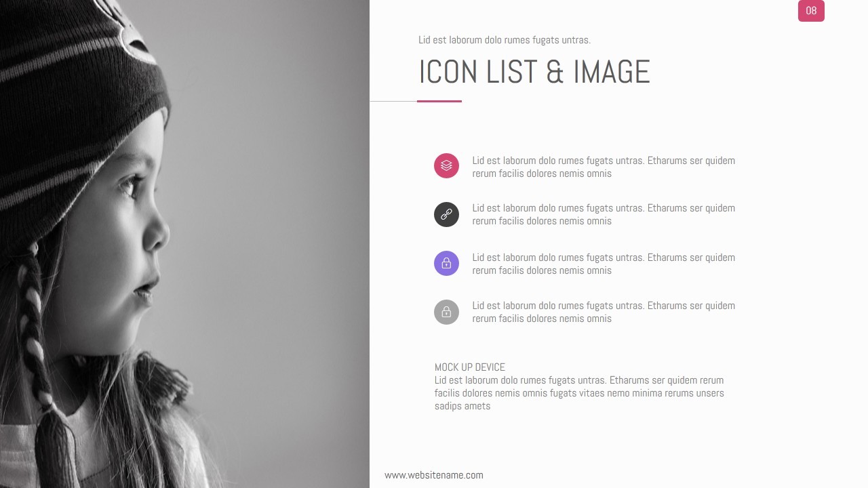Select the dark chain link icon

click(x=446, y=214)
